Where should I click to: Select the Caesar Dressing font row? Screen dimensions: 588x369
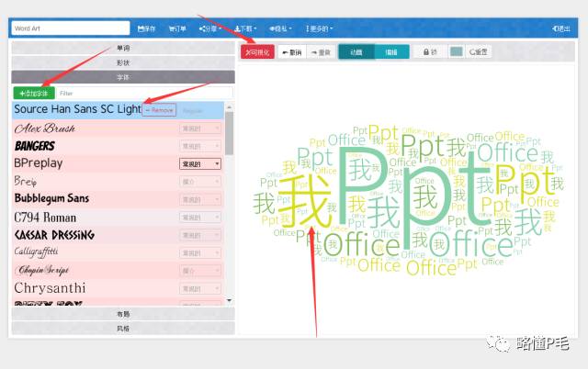tap(118, 235)
